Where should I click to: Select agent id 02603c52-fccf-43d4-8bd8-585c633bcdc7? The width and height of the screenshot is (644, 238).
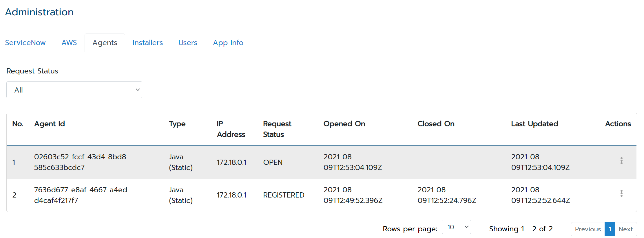(x=82, y=162)
